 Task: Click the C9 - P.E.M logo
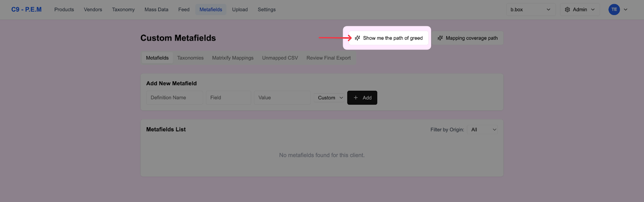point(27,10)
